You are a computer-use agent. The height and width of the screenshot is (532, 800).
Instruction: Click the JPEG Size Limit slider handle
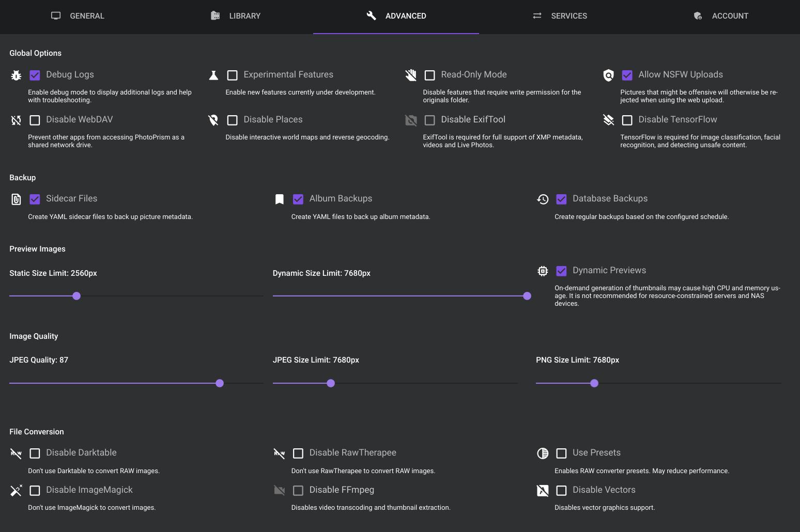331,383
